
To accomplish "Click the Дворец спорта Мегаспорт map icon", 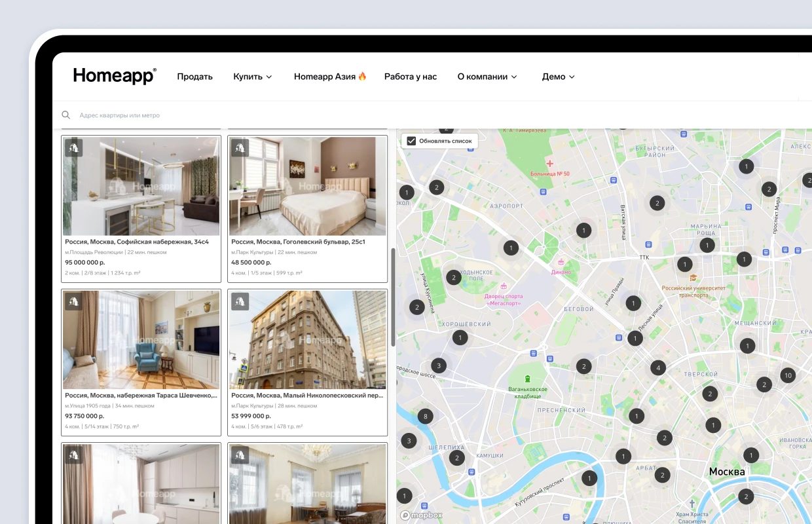I will coord(504,286).
